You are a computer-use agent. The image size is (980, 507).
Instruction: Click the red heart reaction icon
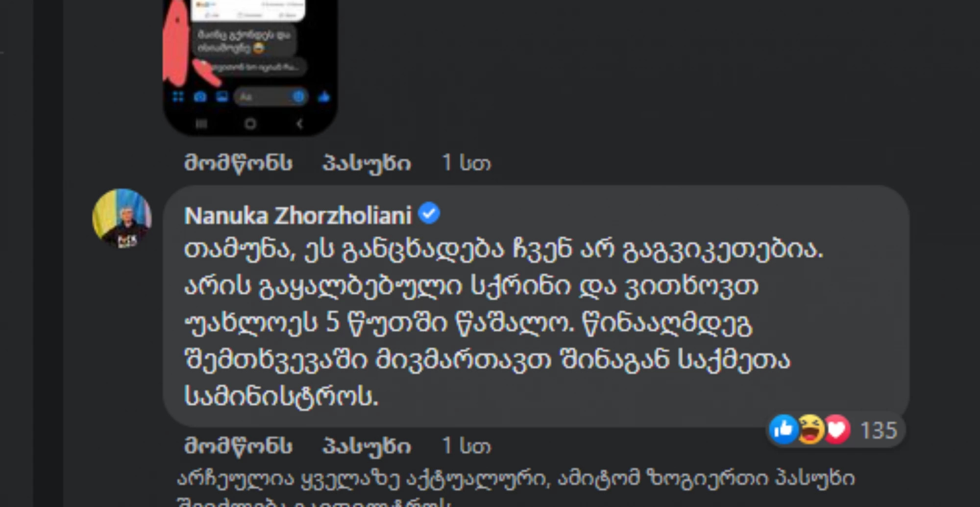click(x=836, y=430)
